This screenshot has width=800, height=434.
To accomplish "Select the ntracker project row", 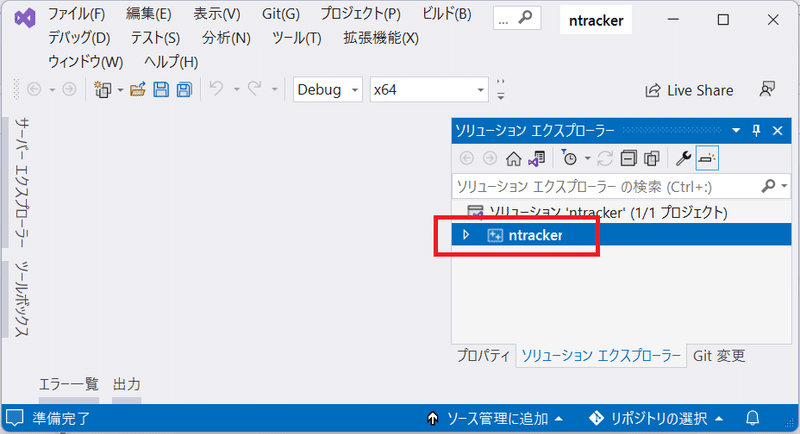I will [621, 235].
